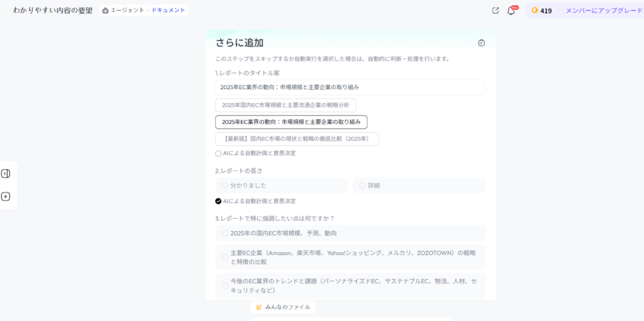Select the 分かりました length option
This screenshot has height=321, width=644.
click(225, 185)
